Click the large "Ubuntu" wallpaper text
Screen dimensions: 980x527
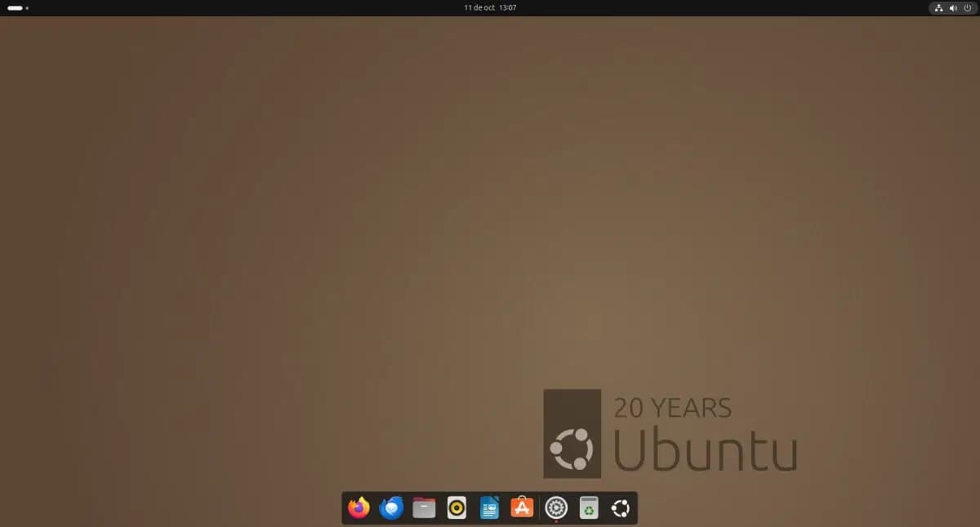click(x=705, y=449)
